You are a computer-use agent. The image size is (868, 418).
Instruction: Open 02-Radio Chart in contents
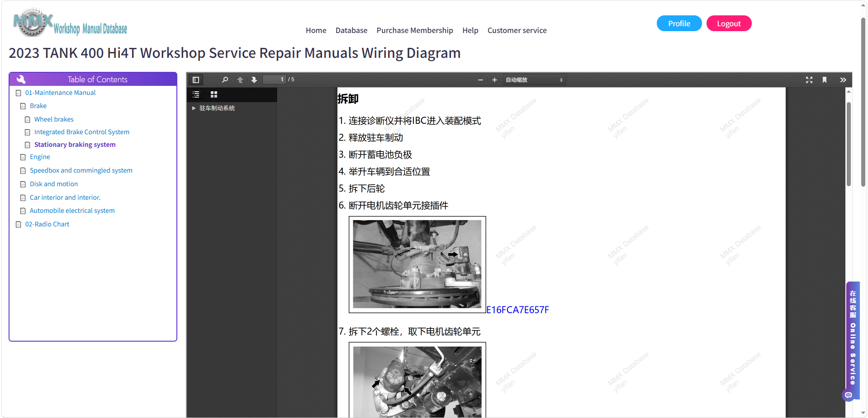[47, 224]
